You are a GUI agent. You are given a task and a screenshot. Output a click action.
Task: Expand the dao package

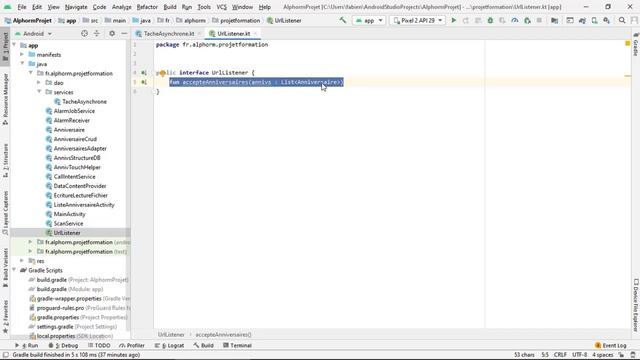pyautogui.click(x=39, y=83)
